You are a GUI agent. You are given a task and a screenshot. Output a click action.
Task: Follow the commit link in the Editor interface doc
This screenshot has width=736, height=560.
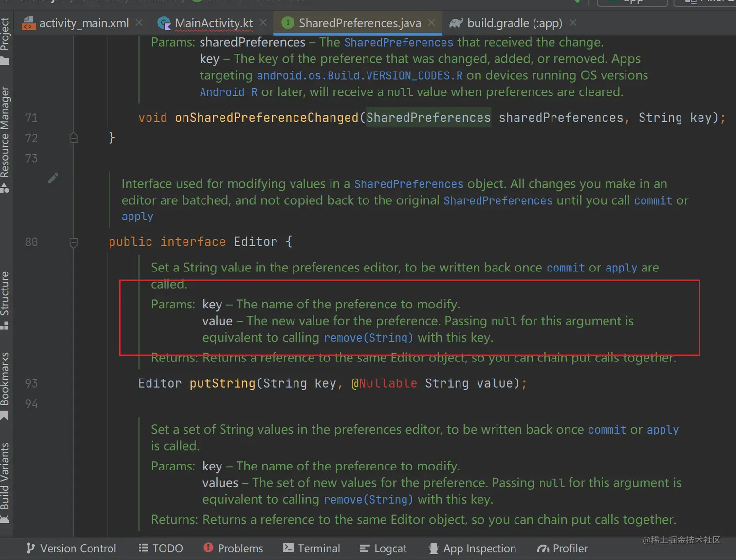(x=653, y=200)
